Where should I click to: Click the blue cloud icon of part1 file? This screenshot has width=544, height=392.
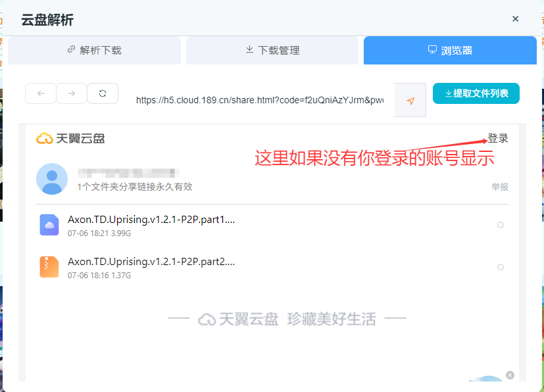pos(49,225)
